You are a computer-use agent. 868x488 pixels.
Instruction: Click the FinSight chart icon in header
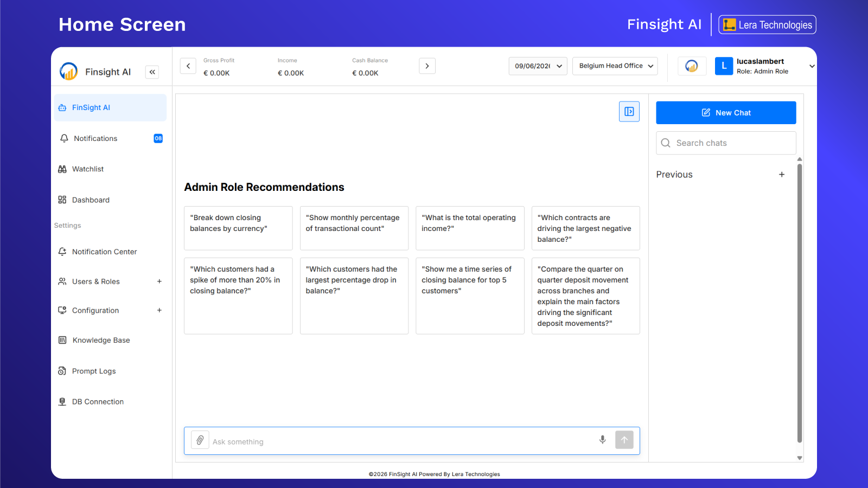[692, 66]
